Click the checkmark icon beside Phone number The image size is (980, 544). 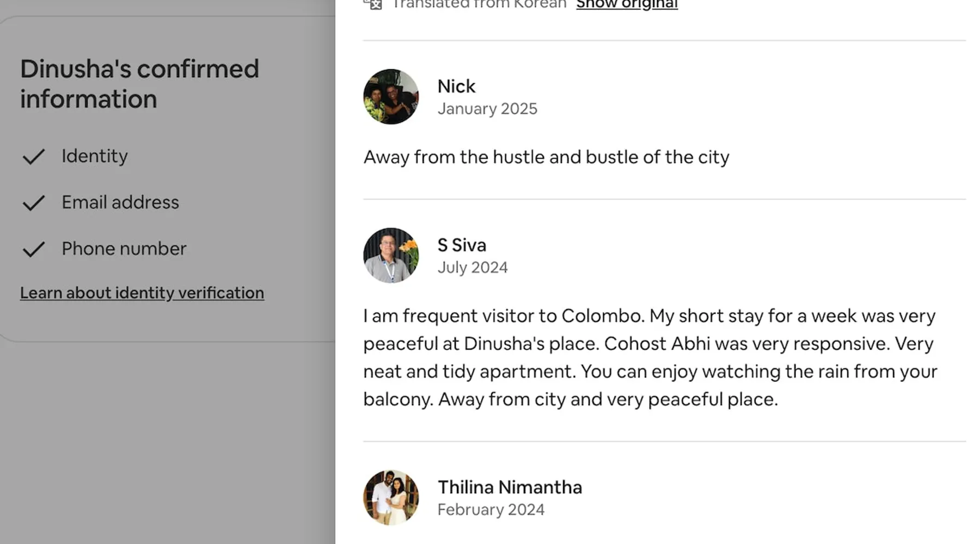click(33, 249)
